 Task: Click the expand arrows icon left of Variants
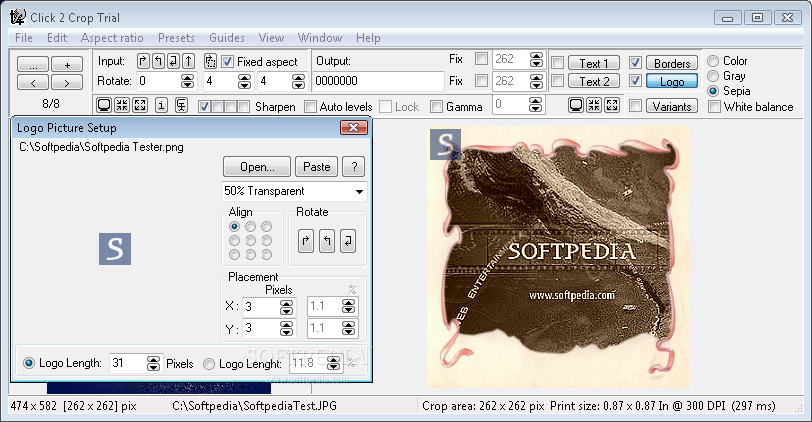612,105
